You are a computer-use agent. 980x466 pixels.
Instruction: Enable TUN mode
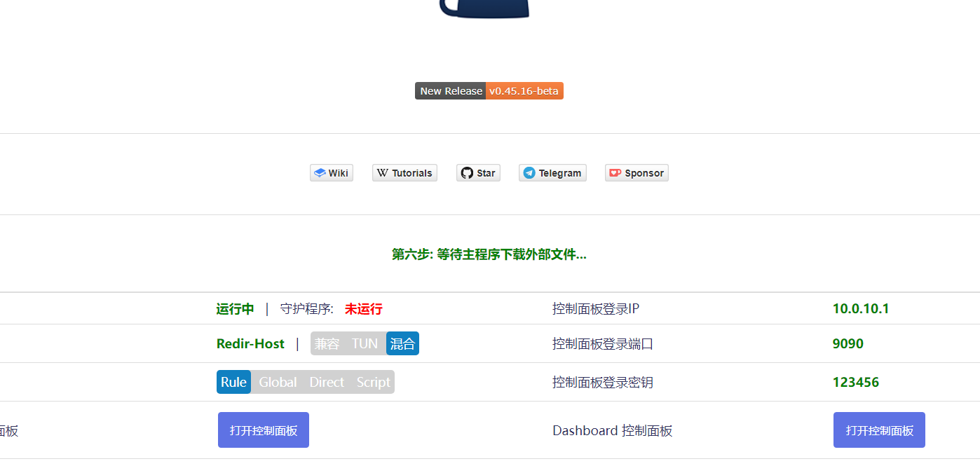coord(365,343)
